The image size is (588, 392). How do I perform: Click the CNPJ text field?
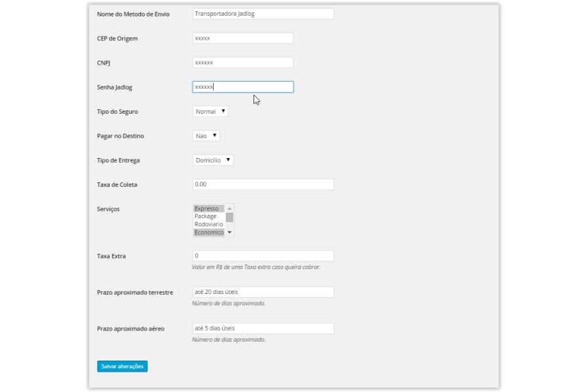click(x=242, y=63)
